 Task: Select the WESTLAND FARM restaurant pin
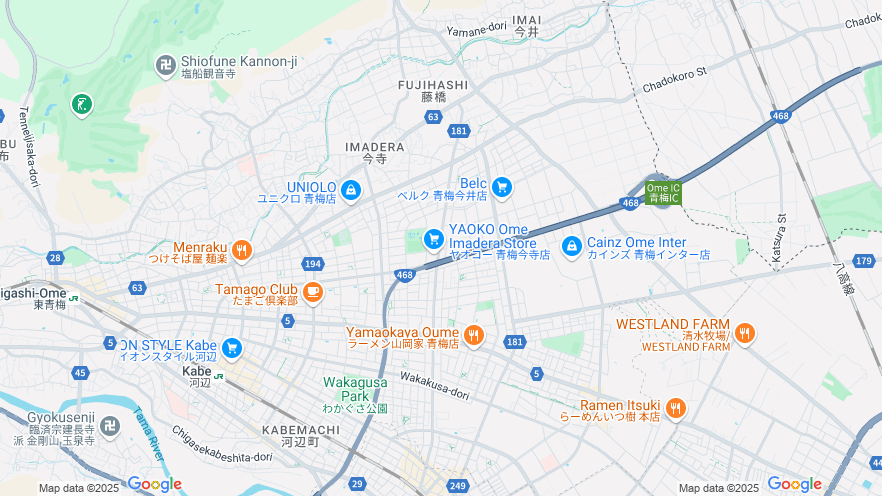click(x=744, y=334)
